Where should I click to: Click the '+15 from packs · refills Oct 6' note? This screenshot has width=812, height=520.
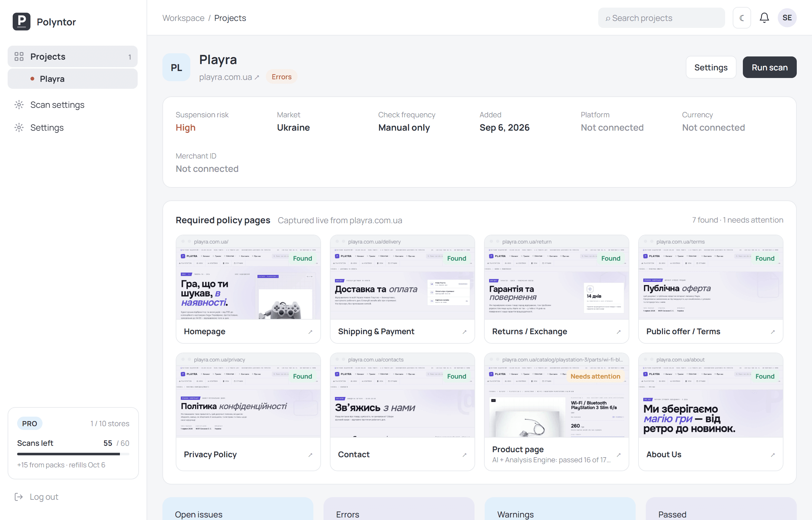coord(61,465)
